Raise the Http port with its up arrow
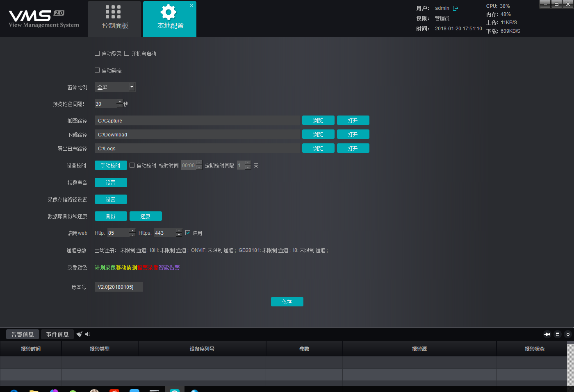Viewport: 574px width, 392px height. [132, 231]
